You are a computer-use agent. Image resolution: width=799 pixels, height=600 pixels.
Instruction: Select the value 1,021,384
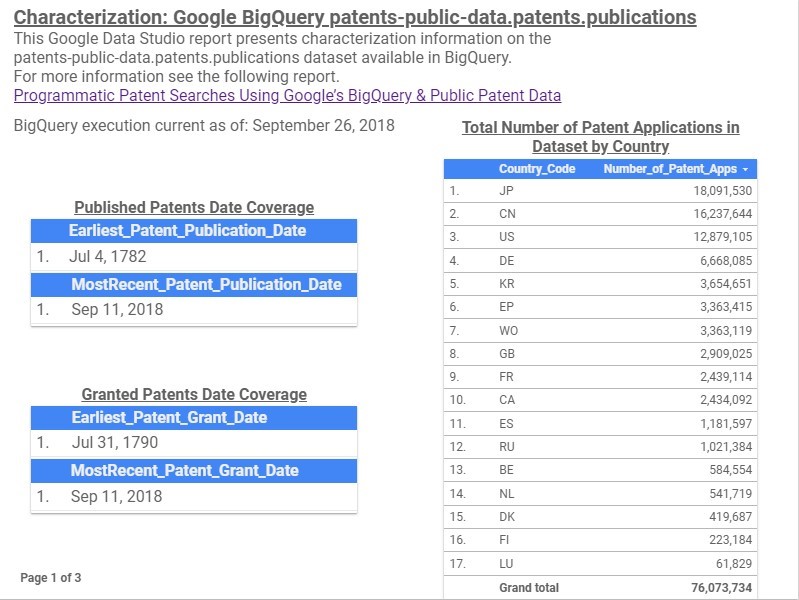pos(726,446)
